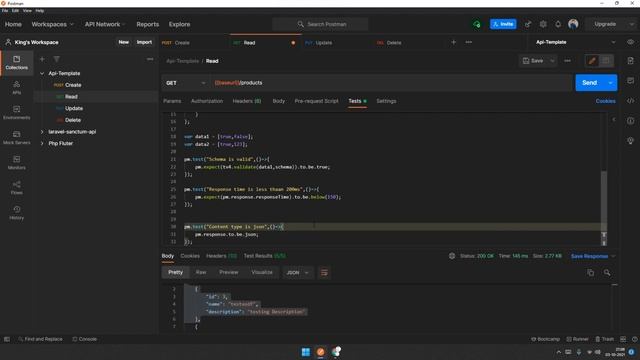Select the Raw response view
This screenshot has width=640, height=360.
pos(201,272)
